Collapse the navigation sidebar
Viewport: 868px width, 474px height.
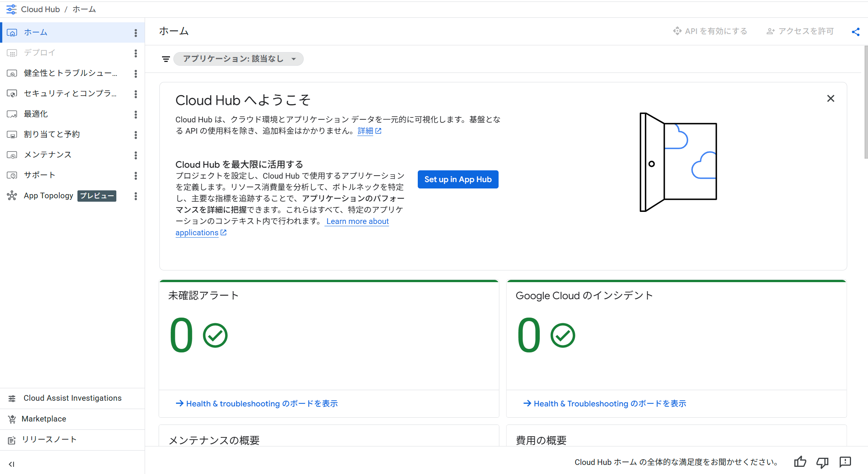(12, 464)
